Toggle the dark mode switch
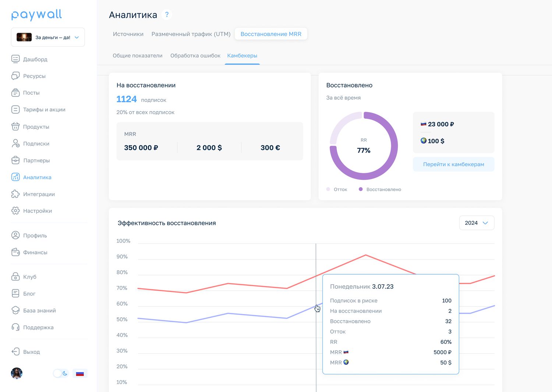The width and height of the screenshot is (552, 392). point(61,373)
